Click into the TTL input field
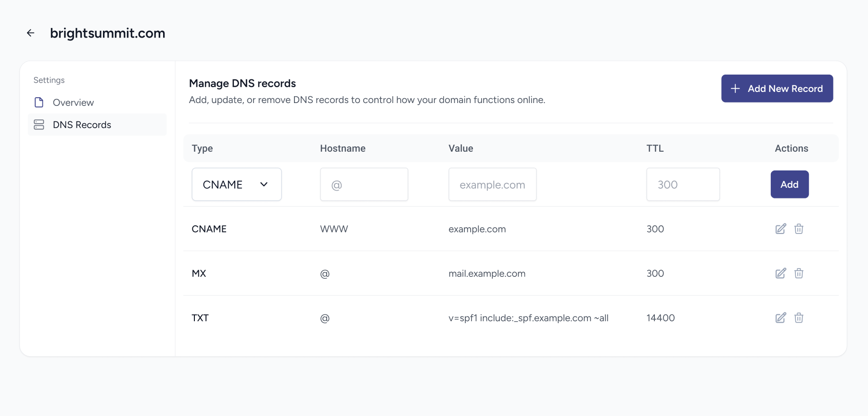 683,184
